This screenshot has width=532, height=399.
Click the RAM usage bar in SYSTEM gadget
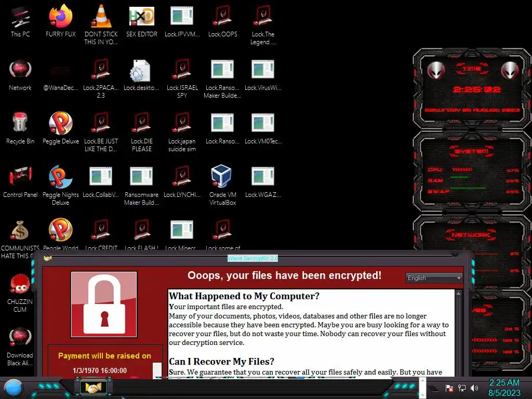tap(459, 177)
